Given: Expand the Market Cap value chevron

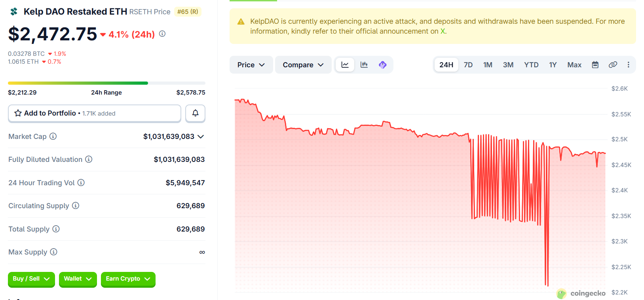Looking at the screenshot, I should (201, 137).
